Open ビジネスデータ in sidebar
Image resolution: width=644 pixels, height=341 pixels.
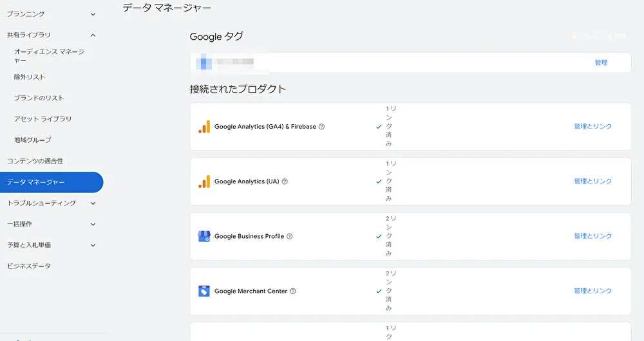click(29, 266)
